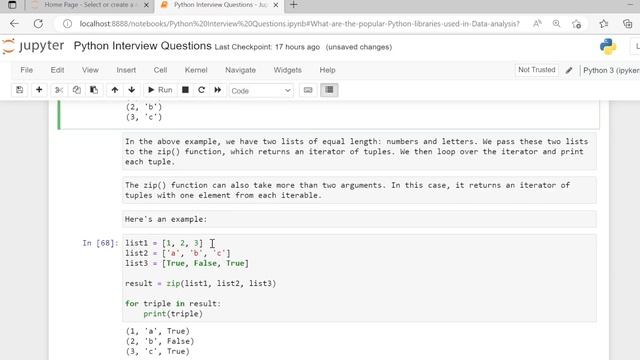Open the Edit menu
The width and height of the screenshot is (640, 360).
(x=57, y=70)
